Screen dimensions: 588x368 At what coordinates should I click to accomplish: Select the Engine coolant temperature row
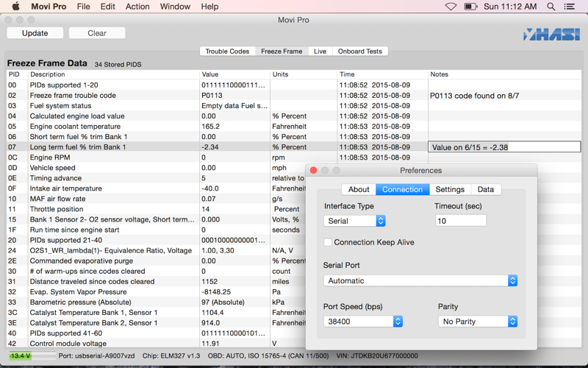coord(294,127)
